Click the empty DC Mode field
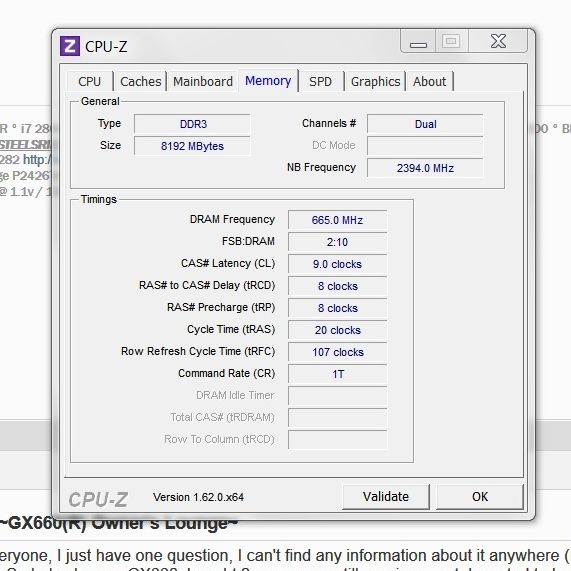Viewport: 571px width, 571px height. pyautogui.click(x=425, y=146)
